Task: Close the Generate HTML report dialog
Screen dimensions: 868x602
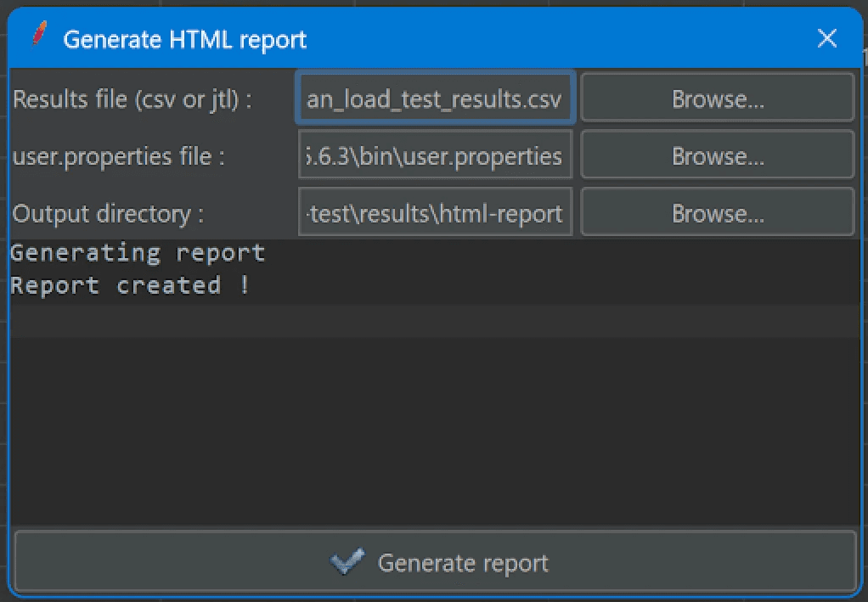Action: pyautogui.click(x=827, y=38)
